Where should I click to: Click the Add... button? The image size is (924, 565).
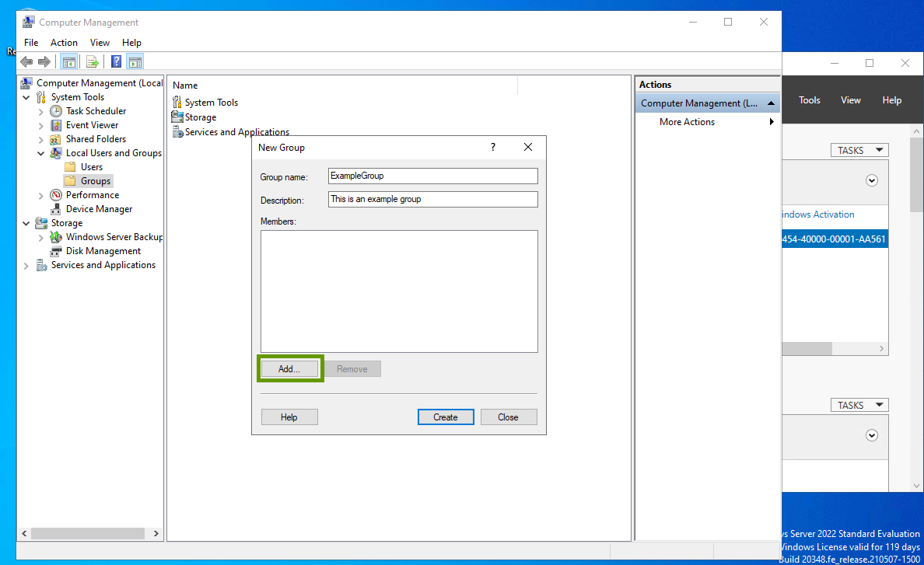tap(289, 369)
